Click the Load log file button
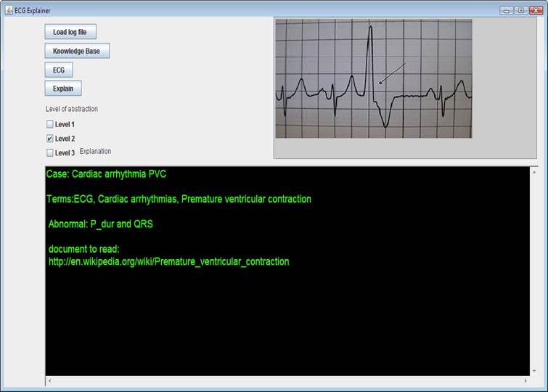This screenshot has height=392, width=548. click(70, 32)
